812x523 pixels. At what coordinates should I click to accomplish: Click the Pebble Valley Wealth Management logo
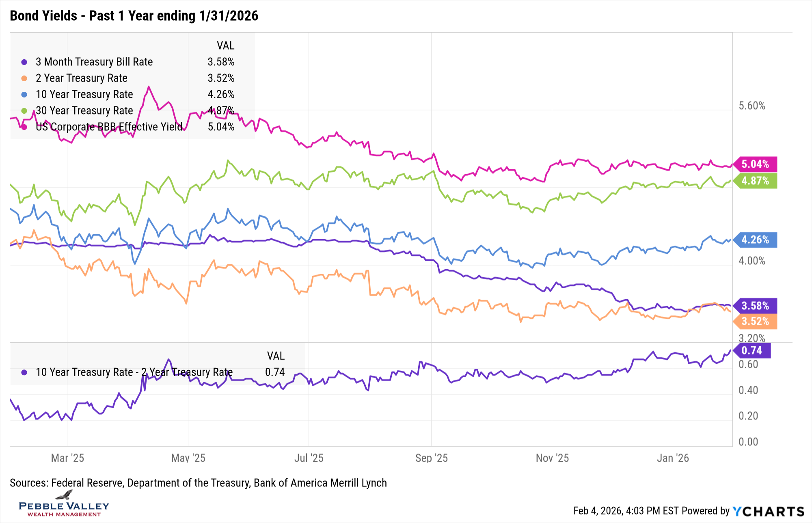pyautogui.click(x=64, y=504)
